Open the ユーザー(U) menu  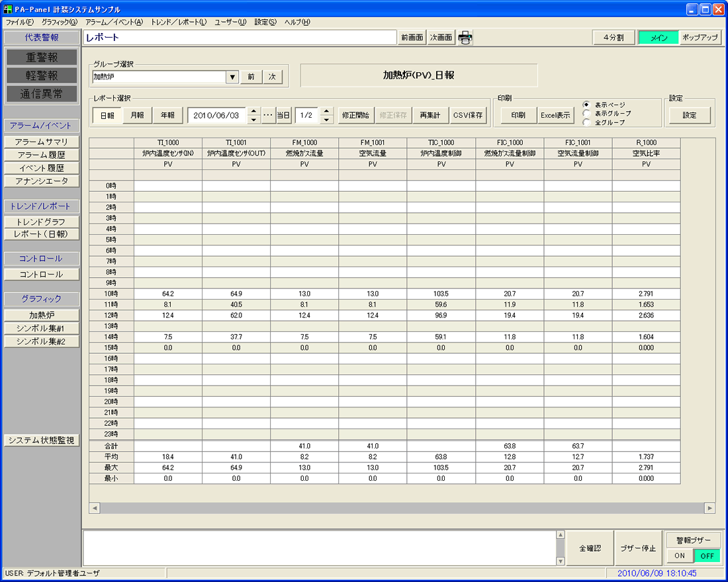pos(230,22)
